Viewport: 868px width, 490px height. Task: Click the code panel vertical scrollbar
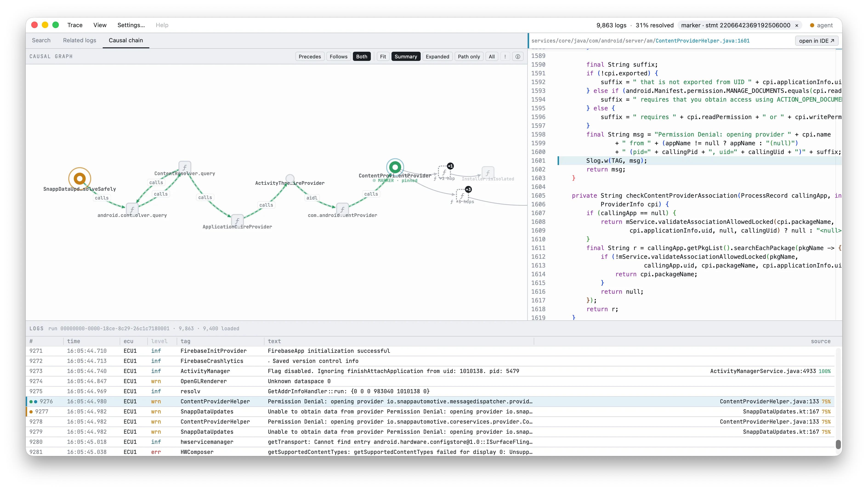pyautogui.click(x=839, y=184)
